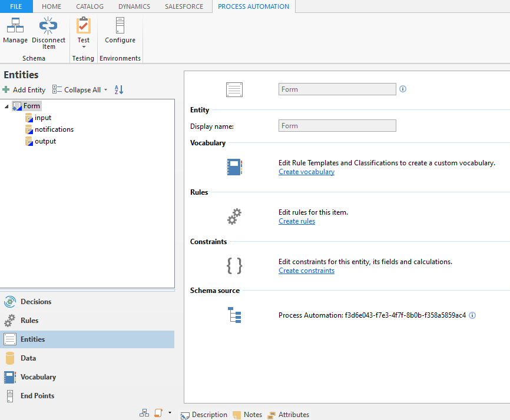This screenshot has width=510, height=420.
Task: Click the diagram view icon in bottom bar
Action: point(144,413)
